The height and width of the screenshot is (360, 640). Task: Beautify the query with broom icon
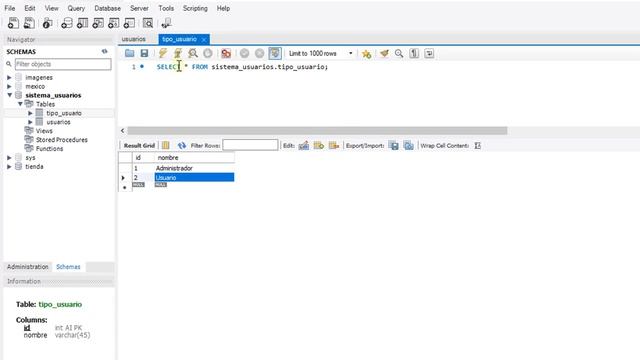tap(384, 53)
